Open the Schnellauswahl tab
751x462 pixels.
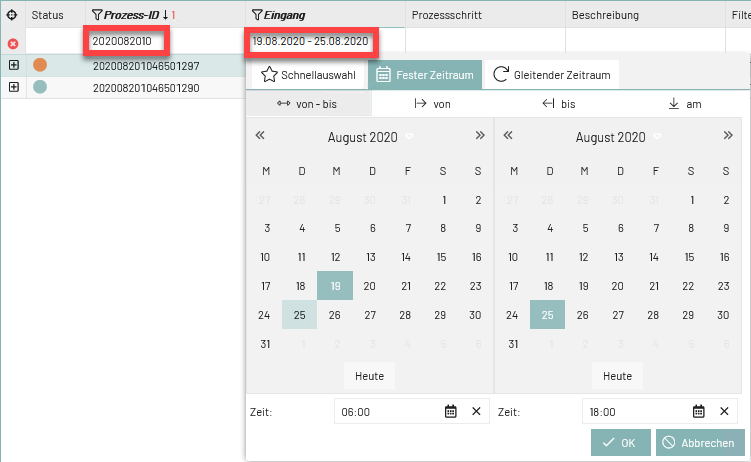pyautogui.click(x=308, y=75)
